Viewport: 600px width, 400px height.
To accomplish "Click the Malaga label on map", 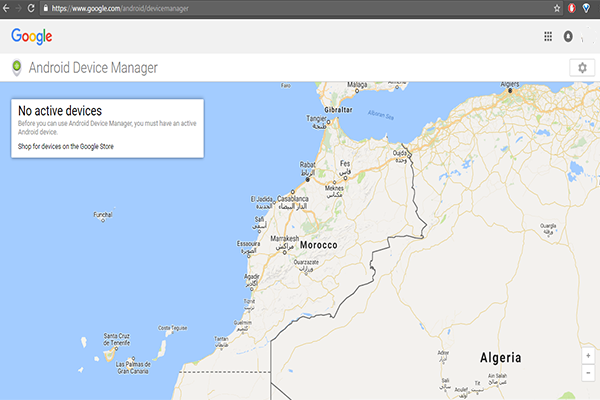I will [x=357, y=85].
